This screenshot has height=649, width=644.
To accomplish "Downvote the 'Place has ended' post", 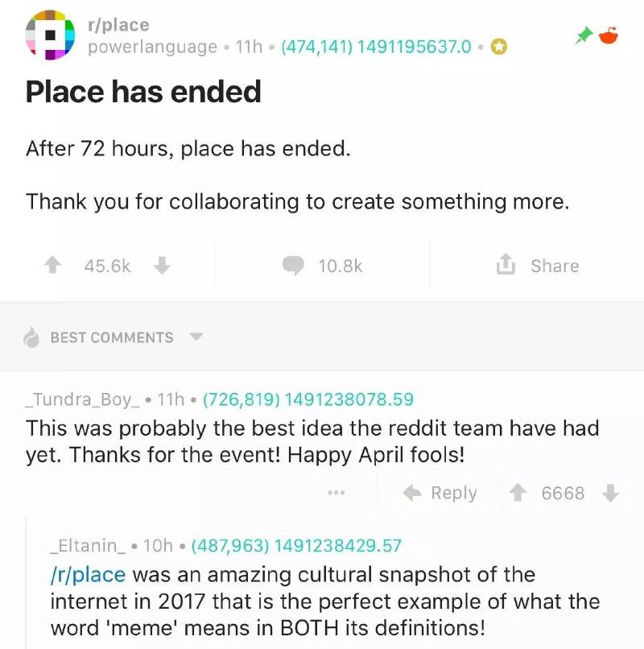I will click(162, 266).
